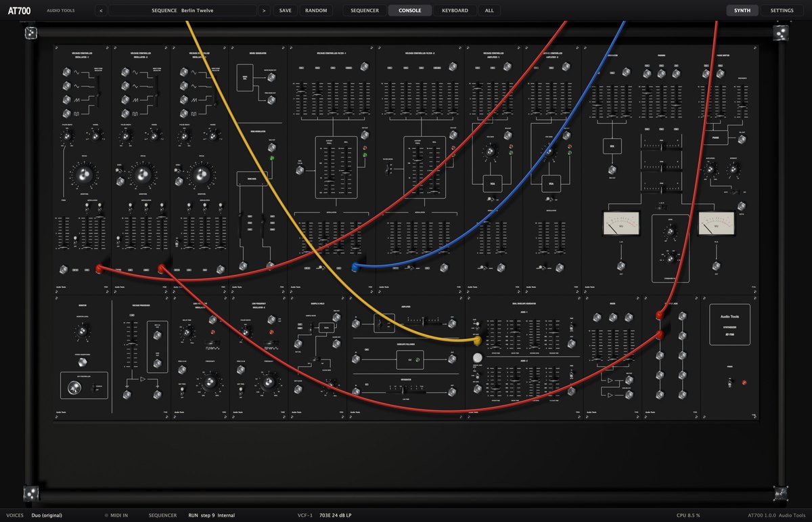
Task: Click the phase shifter auto speed knob
Action: (709, 171)
